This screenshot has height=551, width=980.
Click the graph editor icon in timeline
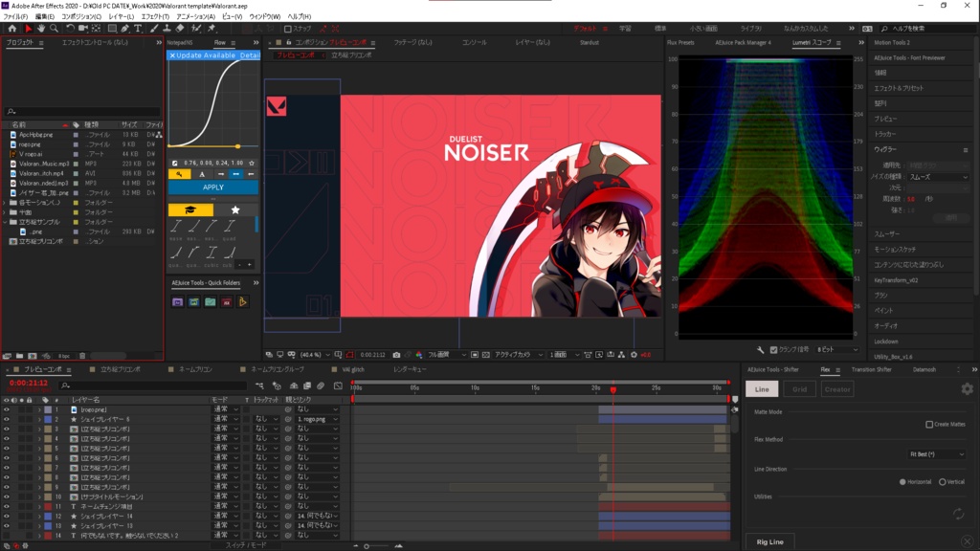point(338,386)
